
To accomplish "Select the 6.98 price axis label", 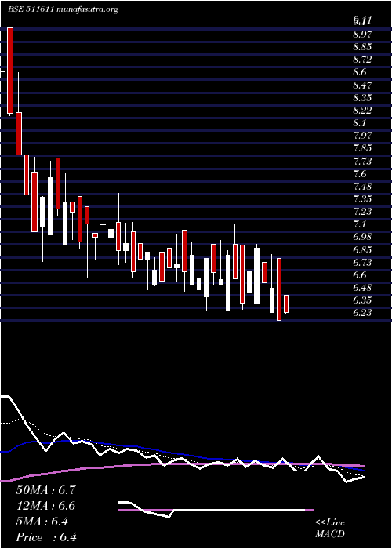I will pyautogui.click(x=362, y=238).
